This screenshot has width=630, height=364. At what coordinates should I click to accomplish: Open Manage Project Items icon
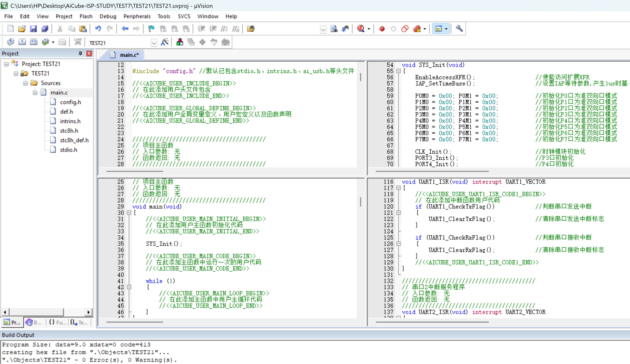180,42
